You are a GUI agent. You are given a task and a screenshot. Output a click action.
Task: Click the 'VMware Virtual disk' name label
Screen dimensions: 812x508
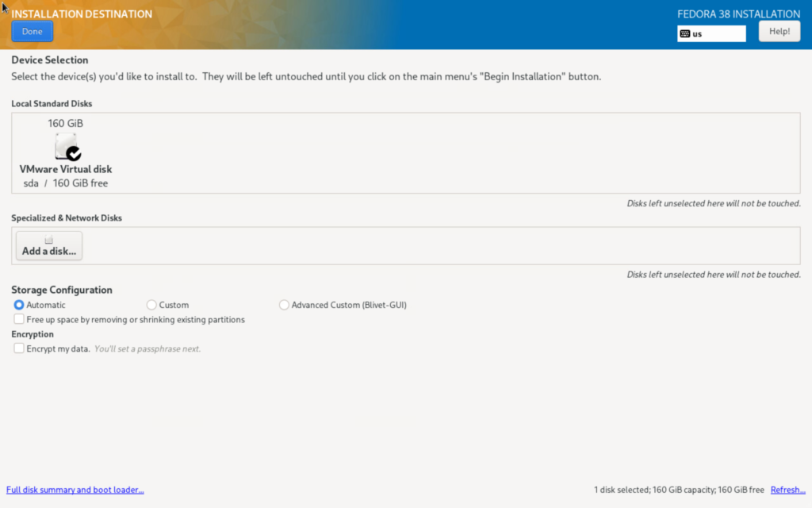(x=66, y=169)
